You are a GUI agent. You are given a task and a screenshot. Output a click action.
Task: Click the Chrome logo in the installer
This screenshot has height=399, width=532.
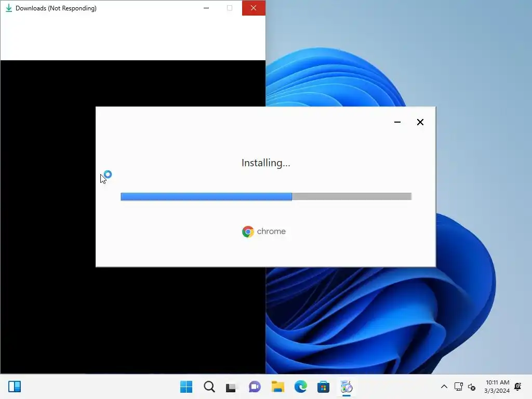click(248, 232)
